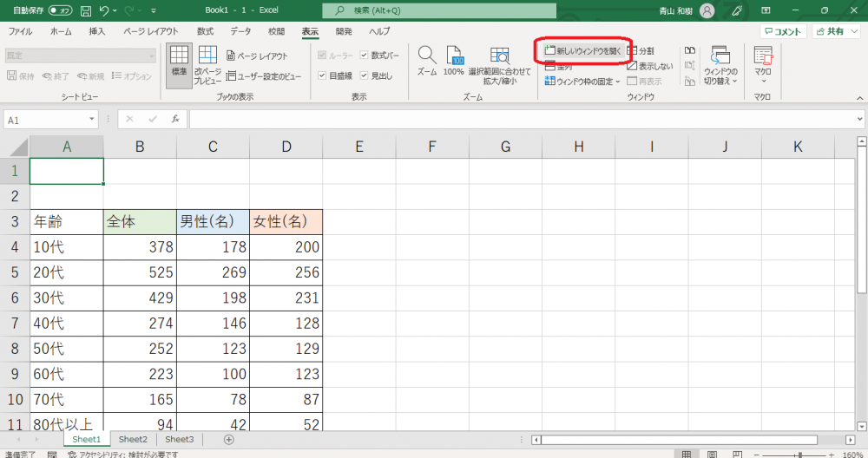Open 改ページプレビュー page break preview
The height and width of the screenshot is (458, 868).
pos(207,65)
